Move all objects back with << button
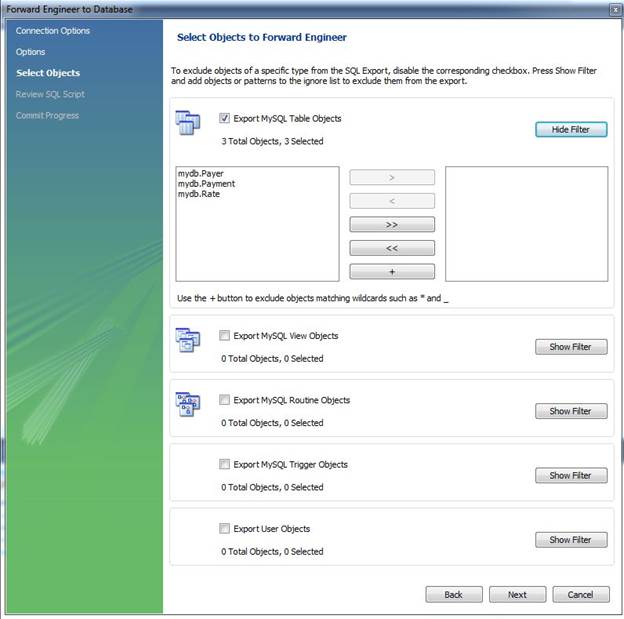The width and height of the screenshot is (624, 619). [x=392, y=248]
